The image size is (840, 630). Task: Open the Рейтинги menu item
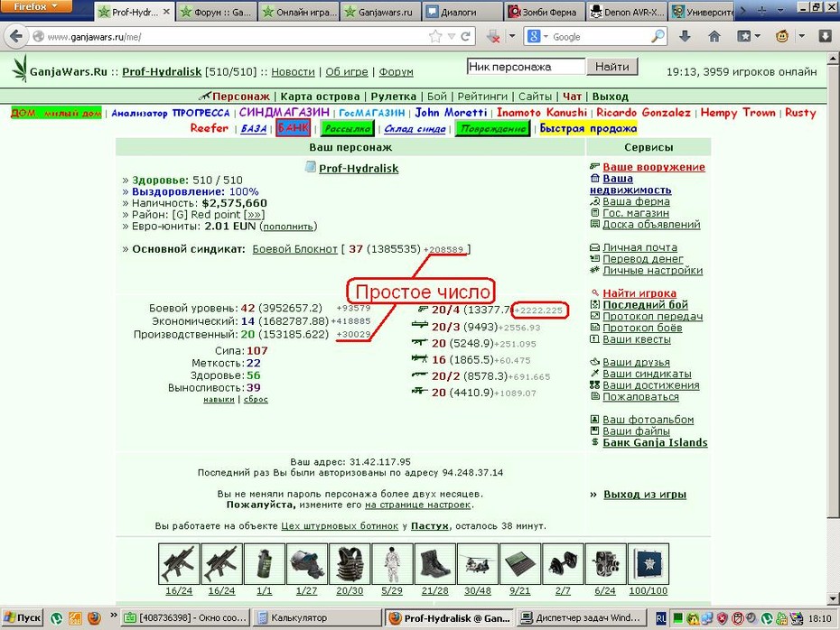(482, 97)
